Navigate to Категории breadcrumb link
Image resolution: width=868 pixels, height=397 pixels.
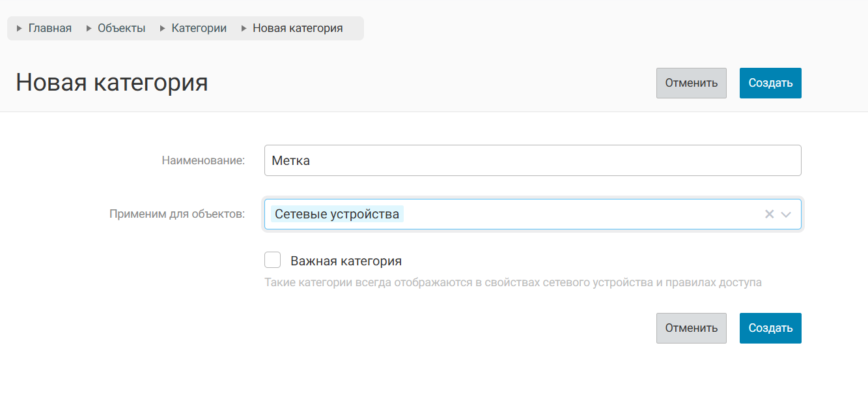[x=199, y=29]
